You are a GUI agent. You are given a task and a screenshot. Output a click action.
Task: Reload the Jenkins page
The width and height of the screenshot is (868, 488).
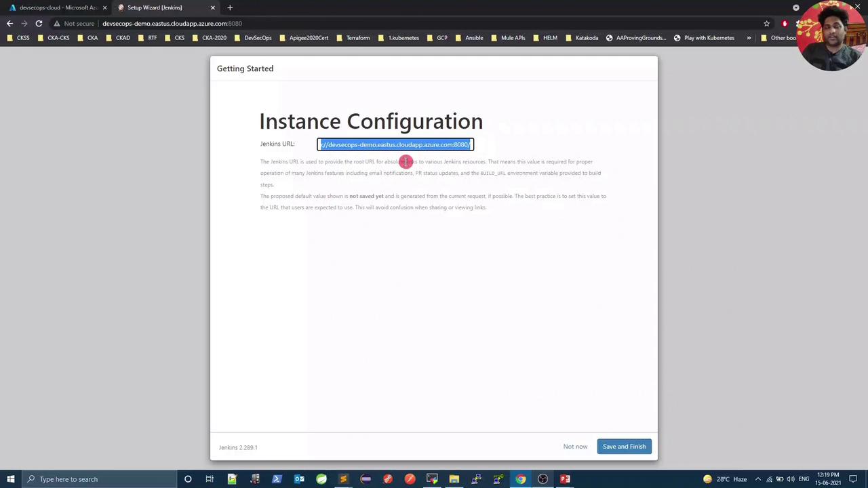point(39,24)
